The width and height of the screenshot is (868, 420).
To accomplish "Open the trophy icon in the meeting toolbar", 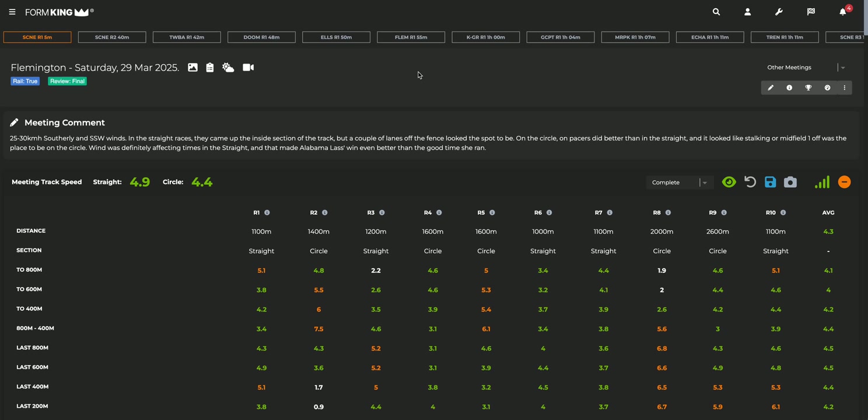I will [x=808, y=87].
